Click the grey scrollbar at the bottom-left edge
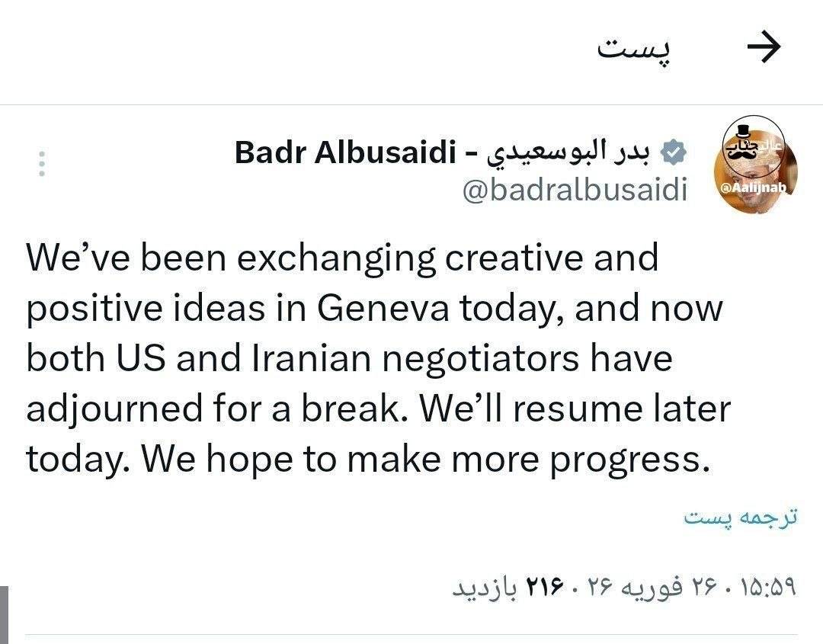The height and width of the screenshot is (644, 823). [x=3, y=614]
